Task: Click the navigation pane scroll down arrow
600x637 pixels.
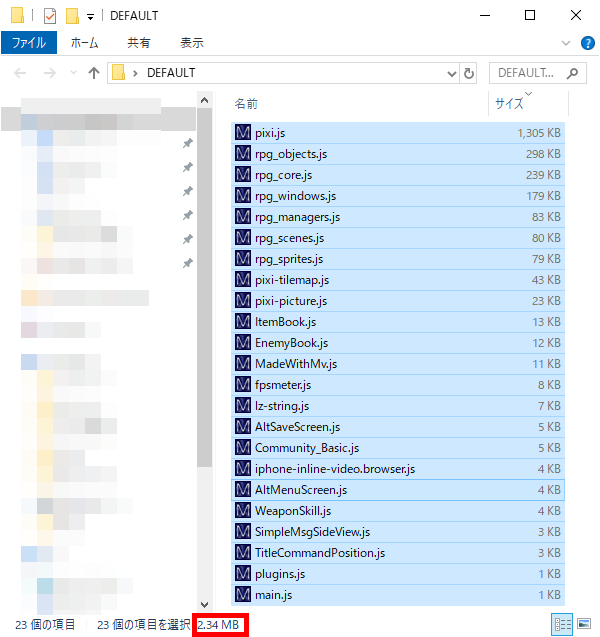Action: [205, 604]
